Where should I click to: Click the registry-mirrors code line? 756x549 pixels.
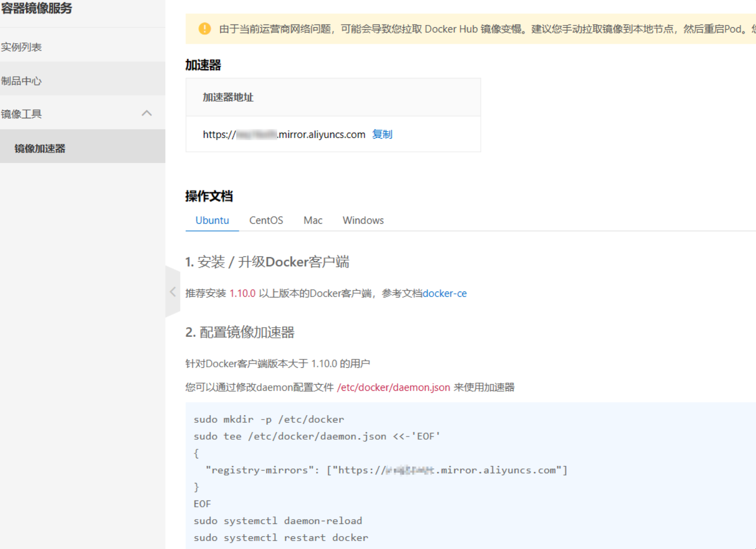pos(387,470)
